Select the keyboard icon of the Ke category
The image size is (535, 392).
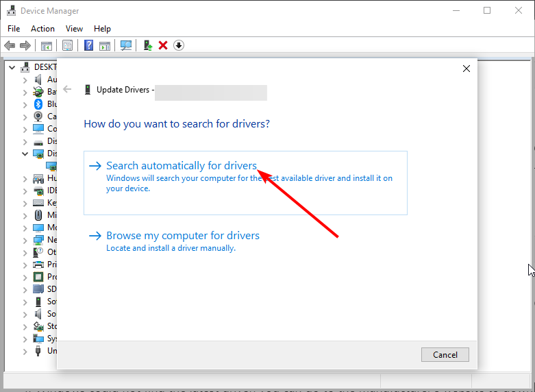point(38,202)
